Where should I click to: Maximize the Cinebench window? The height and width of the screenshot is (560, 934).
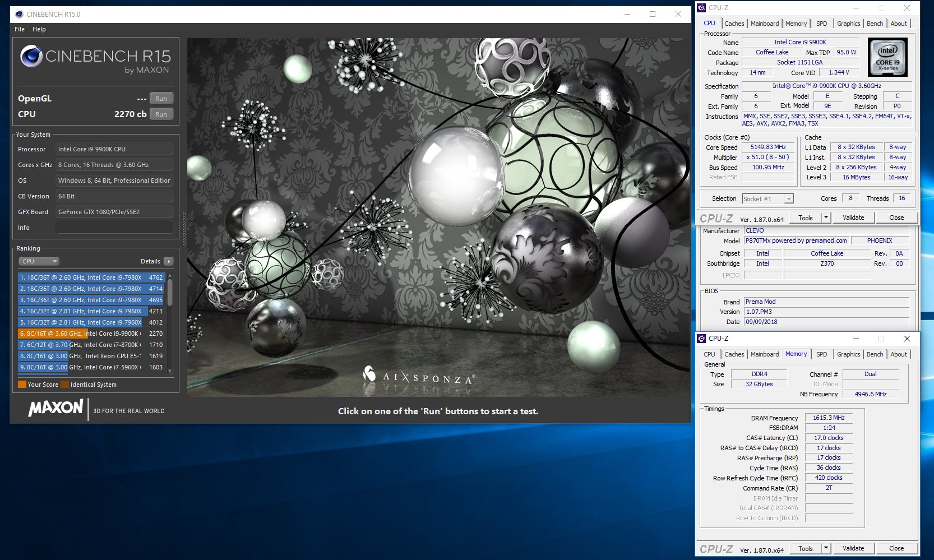tap(653, 14)
